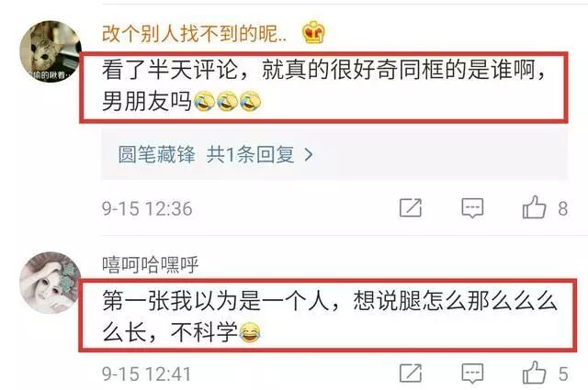Tap the timestamp 9-15 12:36

click(147, 208)
